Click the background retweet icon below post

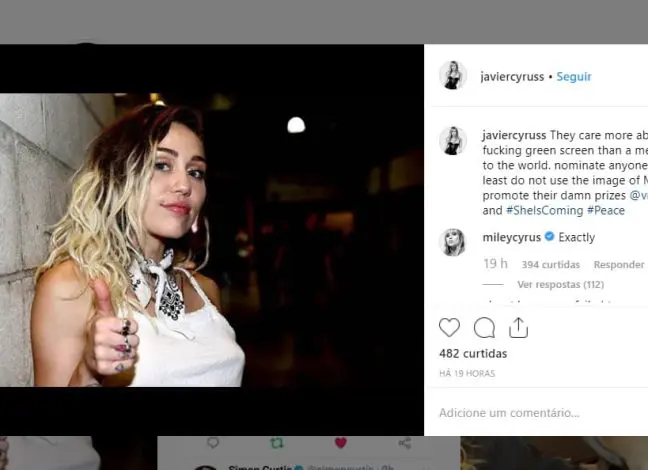[x=277, y=443]
